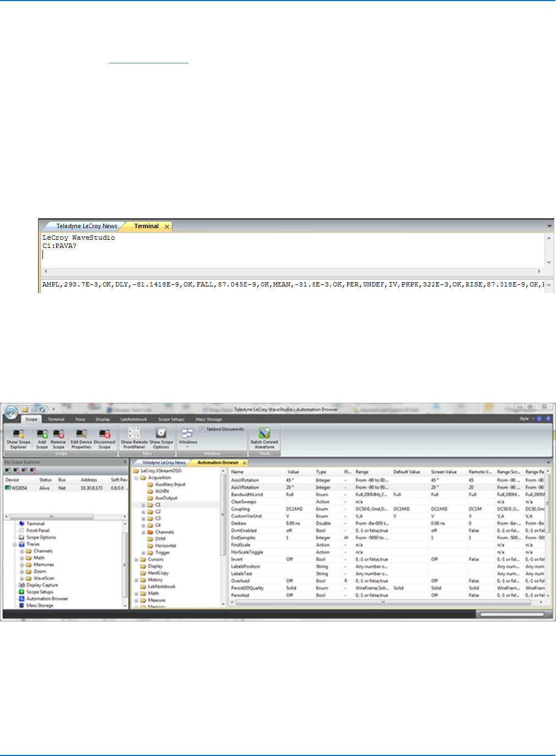Expand the Cursors node
Viewport: 556px width, 756px height.
click(136, 559)
